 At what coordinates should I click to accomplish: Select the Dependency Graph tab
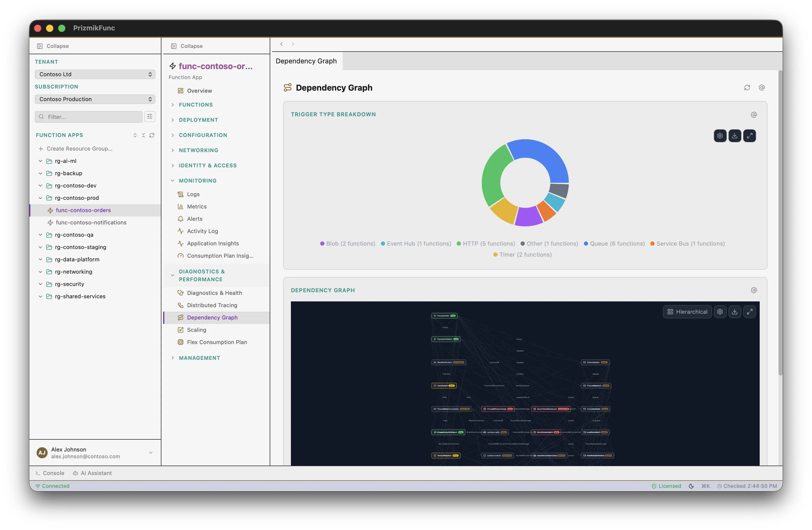click(306, 61)
